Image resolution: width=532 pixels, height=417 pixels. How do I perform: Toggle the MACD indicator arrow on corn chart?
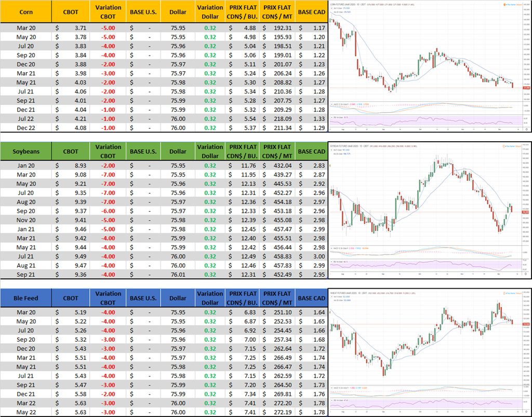tap(331, 104)
